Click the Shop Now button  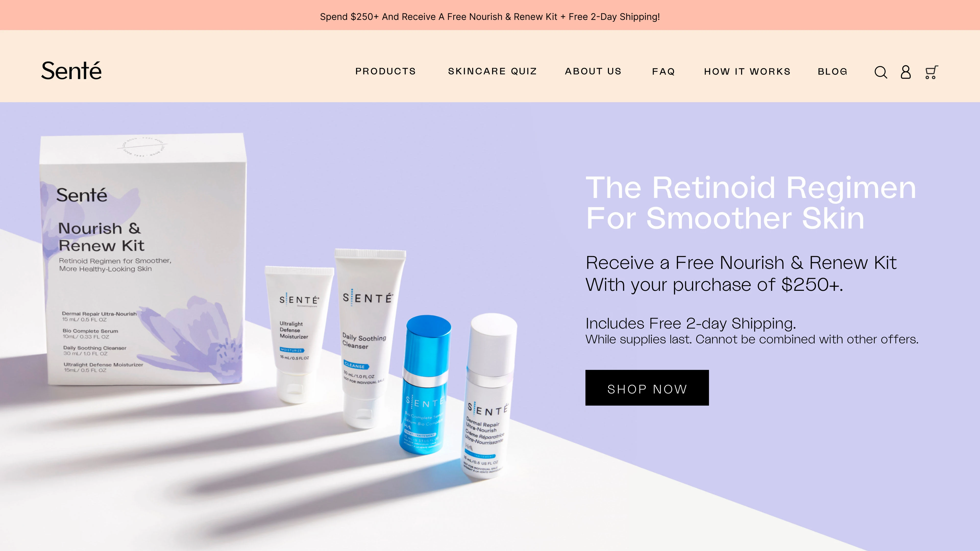coord(647,387)
